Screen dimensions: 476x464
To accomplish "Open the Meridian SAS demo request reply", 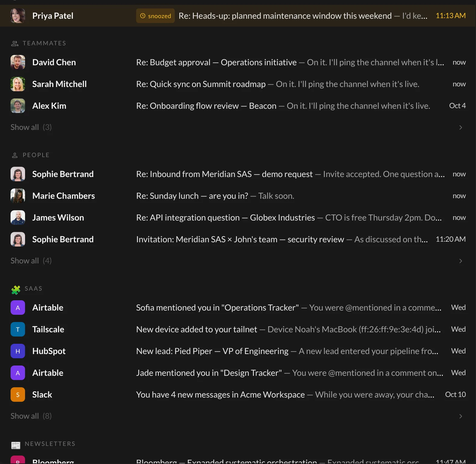I will (238, 174).
